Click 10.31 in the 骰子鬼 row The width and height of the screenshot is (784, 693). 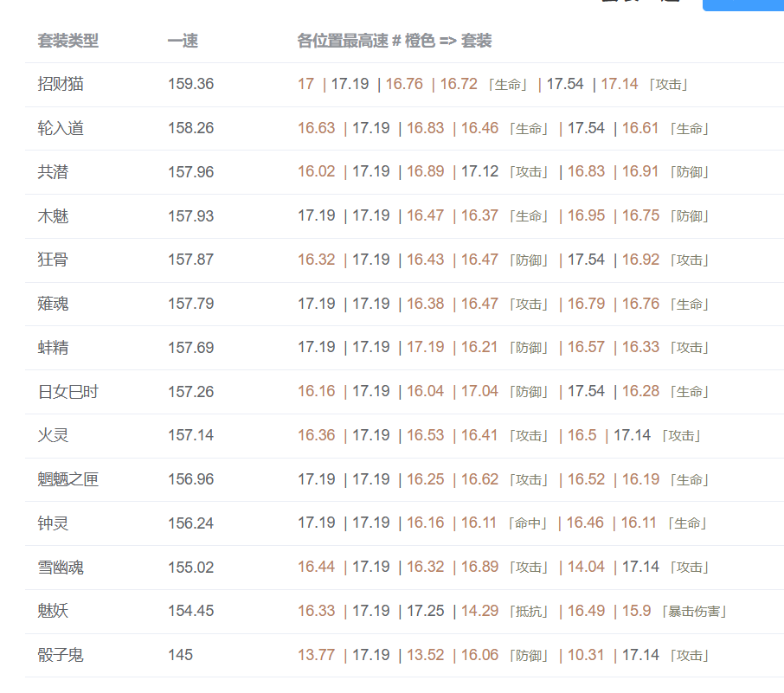pos(586,654)
